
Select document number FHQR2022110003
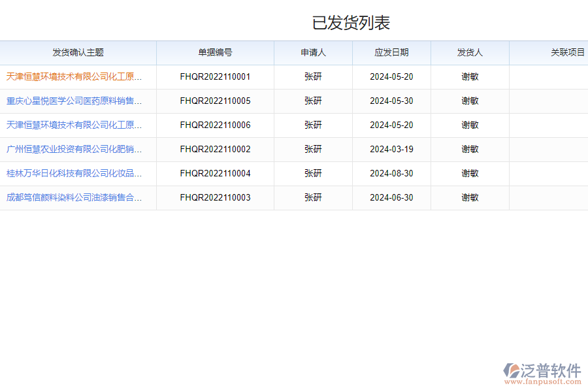pos(215,197)
